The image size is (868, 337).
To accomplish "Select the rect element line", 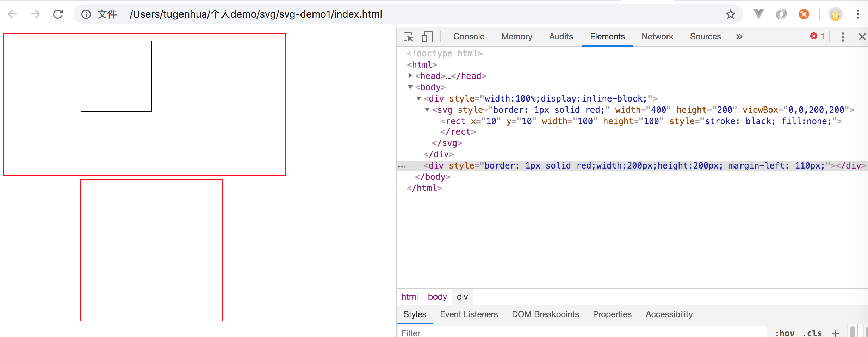I will point(641,121).
